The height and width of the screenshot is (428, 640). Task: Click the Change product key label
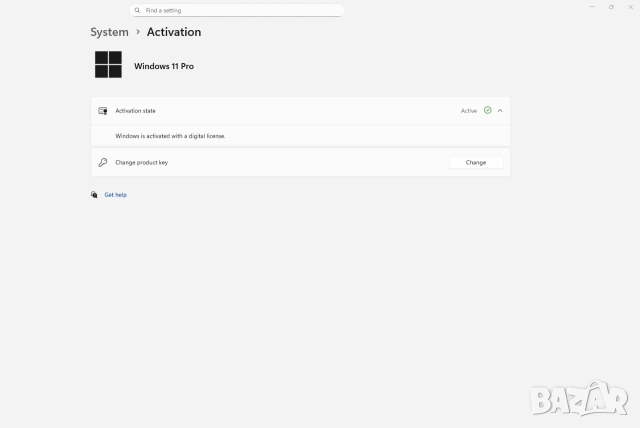click(141, 162)
